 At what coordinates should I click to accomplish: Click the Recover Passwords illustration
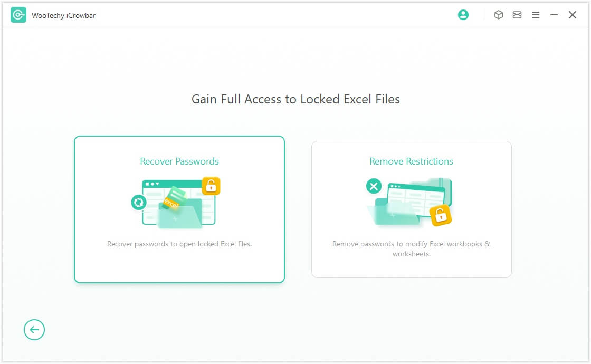pos(176,203)
